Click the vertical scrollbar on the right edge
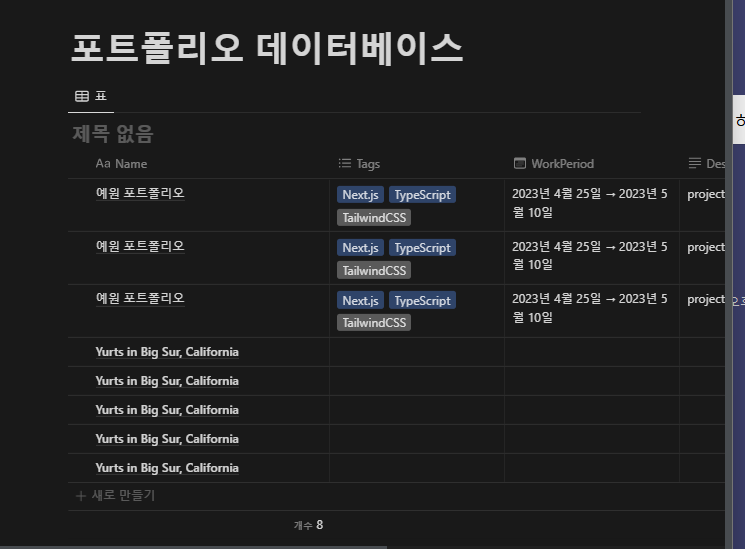 pyautogui.click(x=729, y=274)
